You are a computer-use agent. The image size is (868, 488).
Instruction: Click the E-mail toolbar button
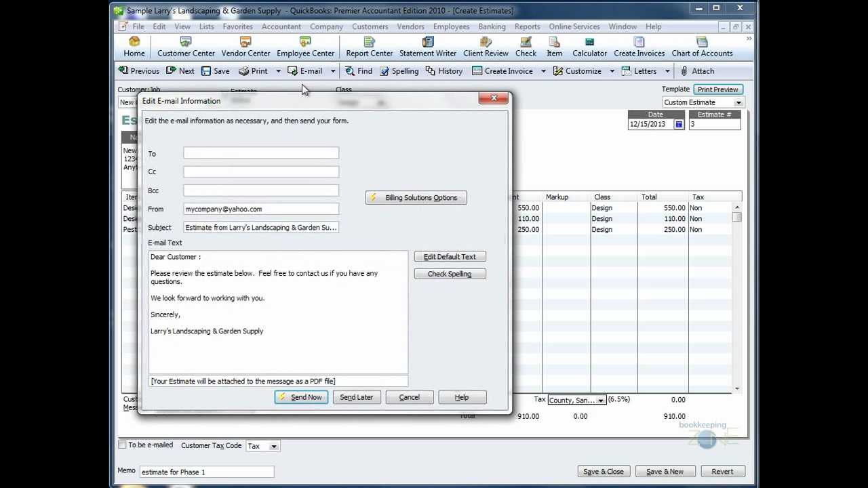305,70
